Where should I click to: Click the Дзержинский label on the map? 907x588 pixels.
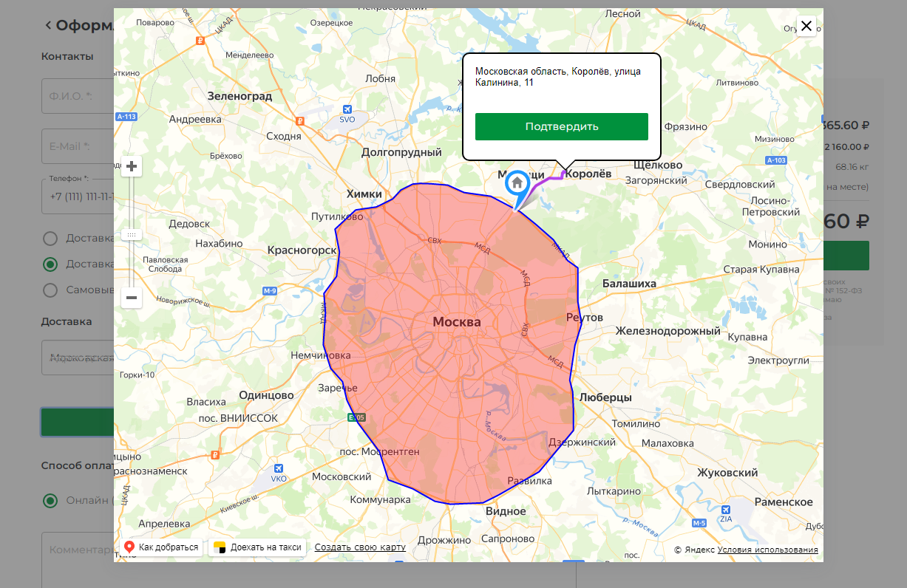[582, 442]
